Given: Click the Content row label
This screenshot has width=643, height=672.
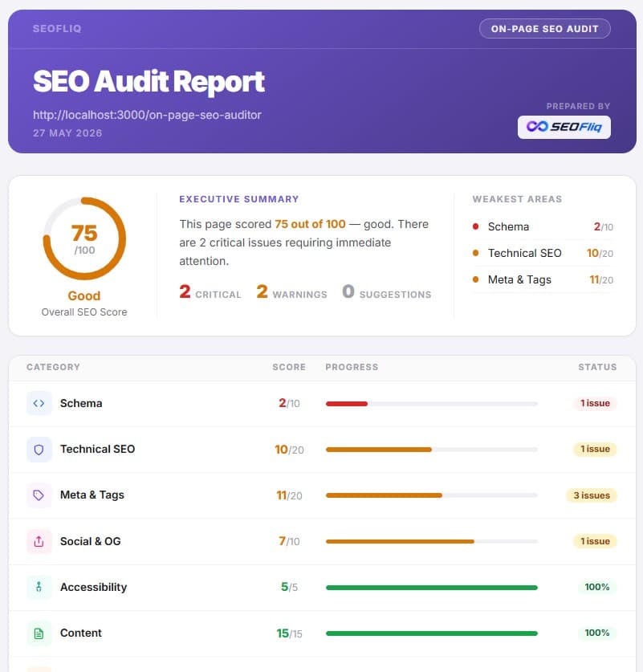Looking at the screenshot, I should 81,633.
